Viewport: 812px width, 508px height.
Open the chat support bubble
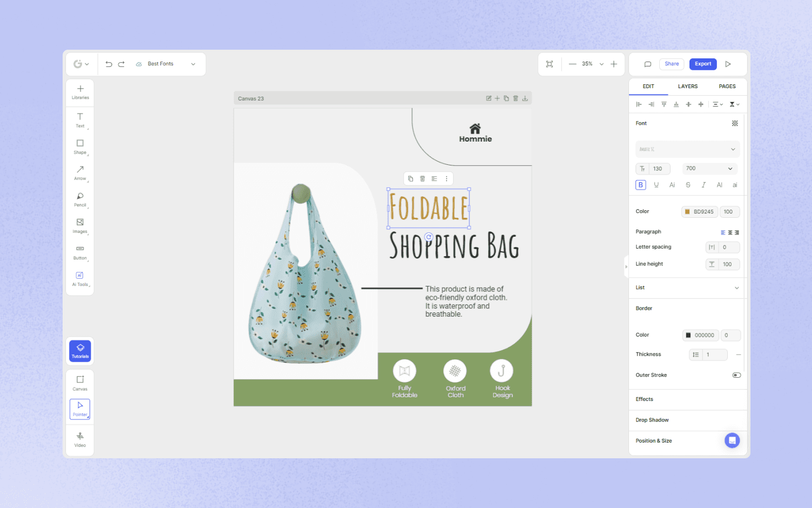click(732, 440)
